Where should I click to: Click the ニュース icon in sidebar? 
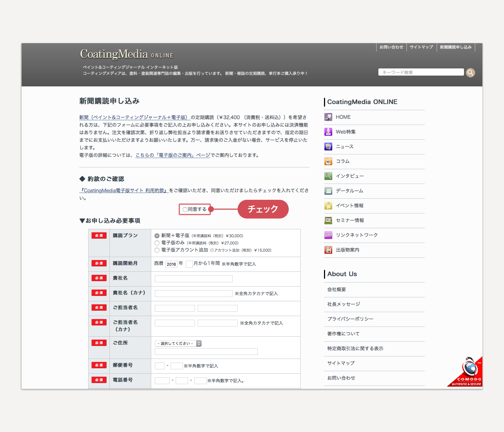tap(328, 147)
